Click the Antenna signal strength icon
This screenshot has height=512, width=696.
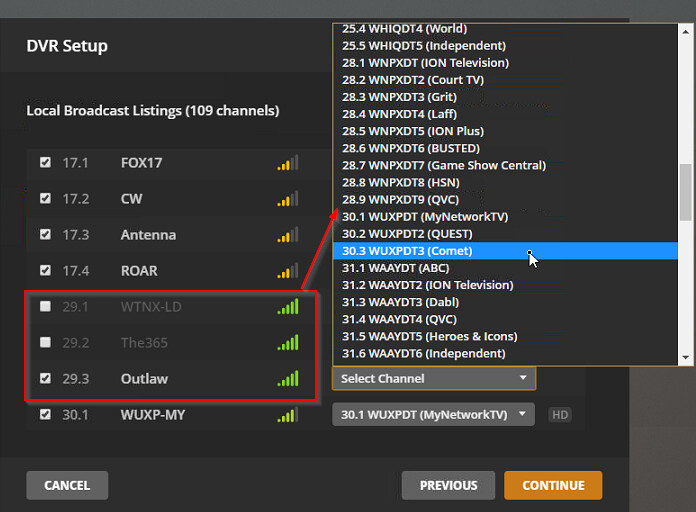[x=288, y=234]
